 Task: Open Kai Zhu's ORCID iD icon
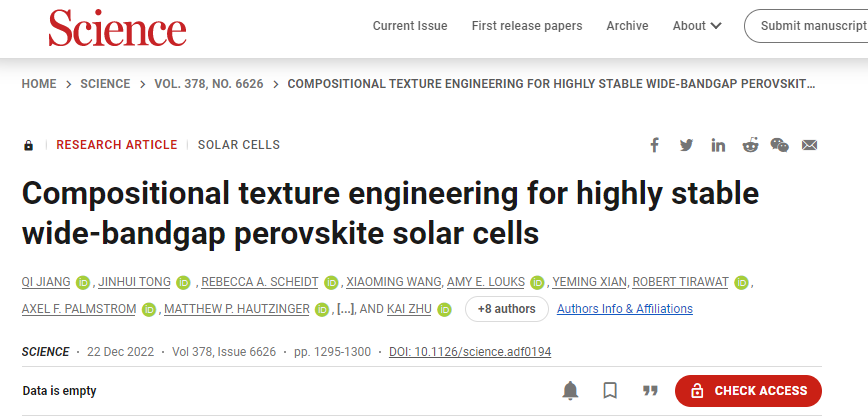pos(444,310)
